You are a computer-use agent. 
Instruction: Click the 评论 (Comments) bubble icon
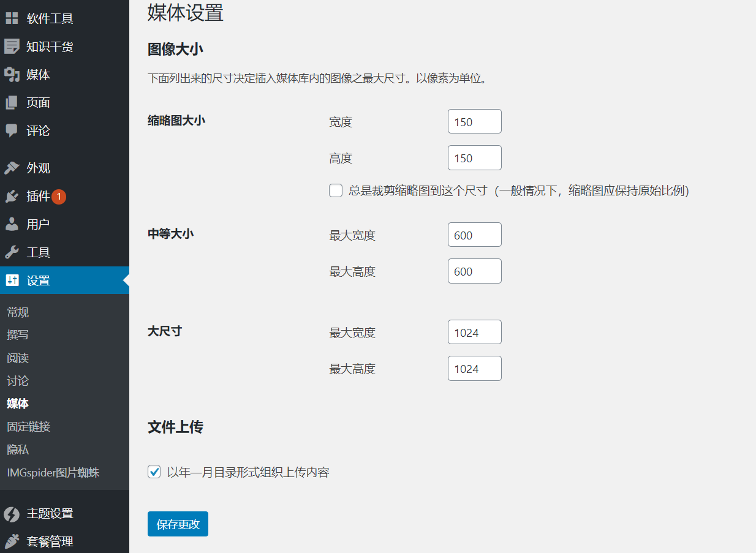click(x=12, y=130)
